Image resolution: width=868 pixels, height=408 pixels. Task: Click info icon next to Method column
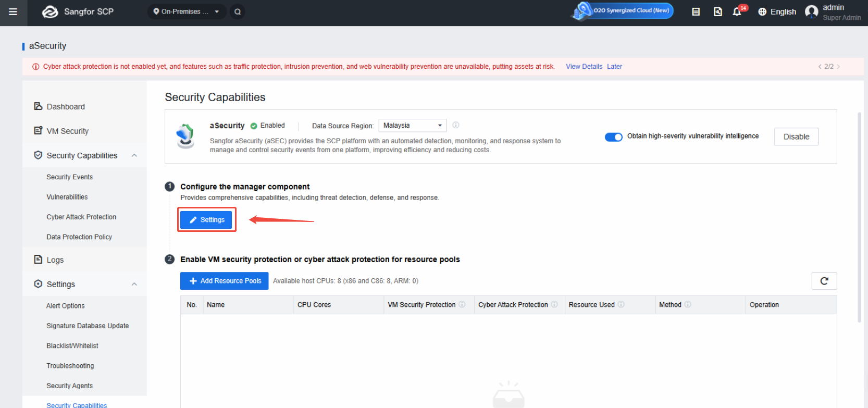click(688, 304)
